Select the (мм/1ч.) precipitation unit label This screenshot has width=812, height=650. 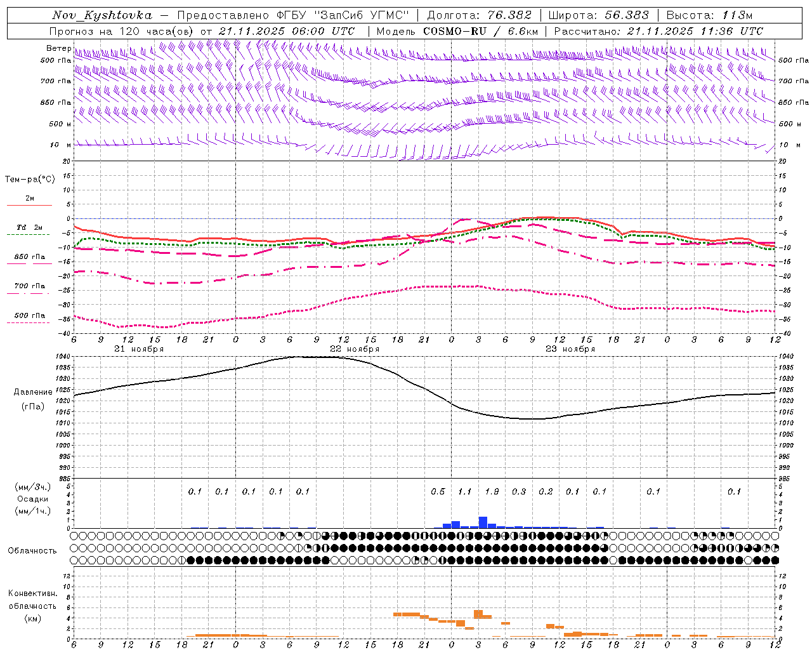pyautogui.click(x=32, y=511)
